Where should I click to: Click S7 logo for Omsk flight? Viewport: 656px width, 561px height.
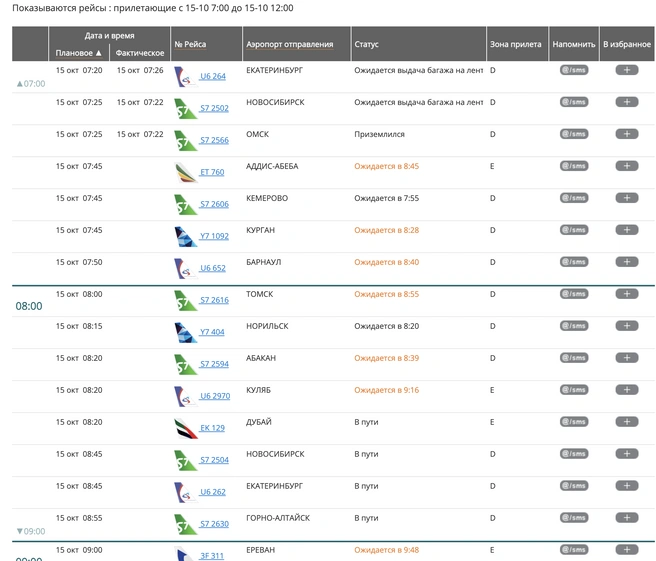(x=185, y=141)
